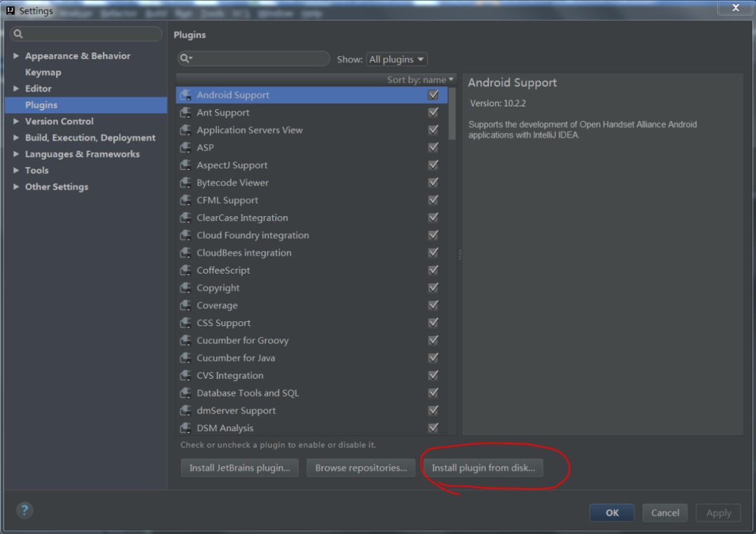Screen dimensions: 756x534
Task: Click the CVS Integration plugin icon
Action: [185, 375]
